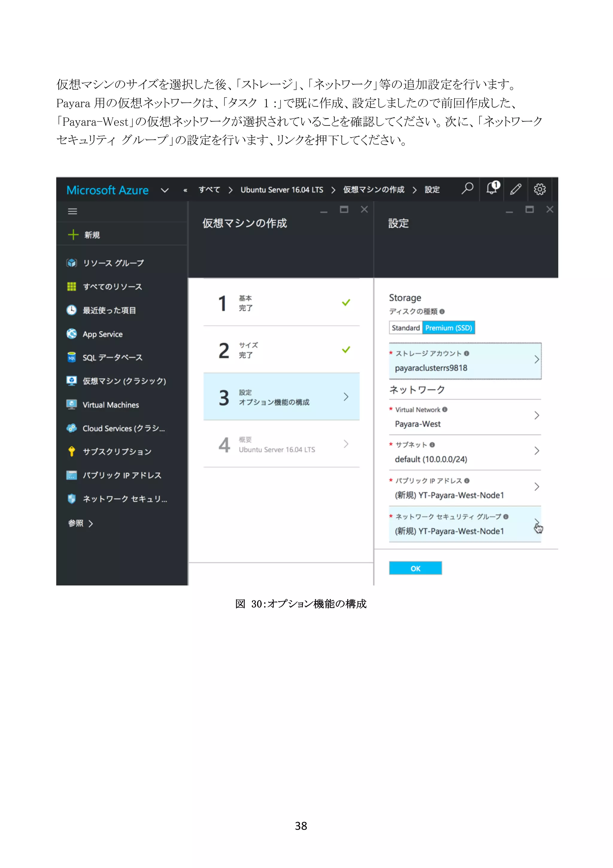This screenshot has height=868, width=613.
Task: Click the パブリック IP アドレス icon
Action: pos(71,475)
